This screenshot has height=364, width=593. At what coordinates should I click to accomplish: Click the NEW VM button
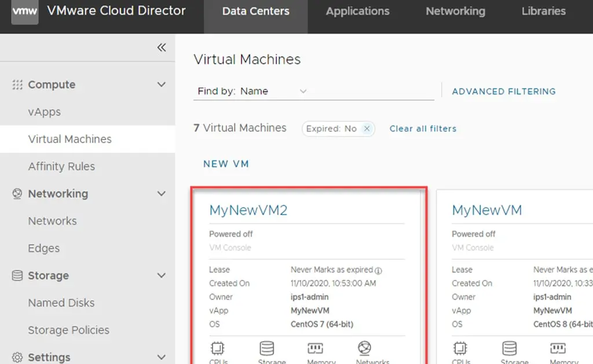coord(226,164)
